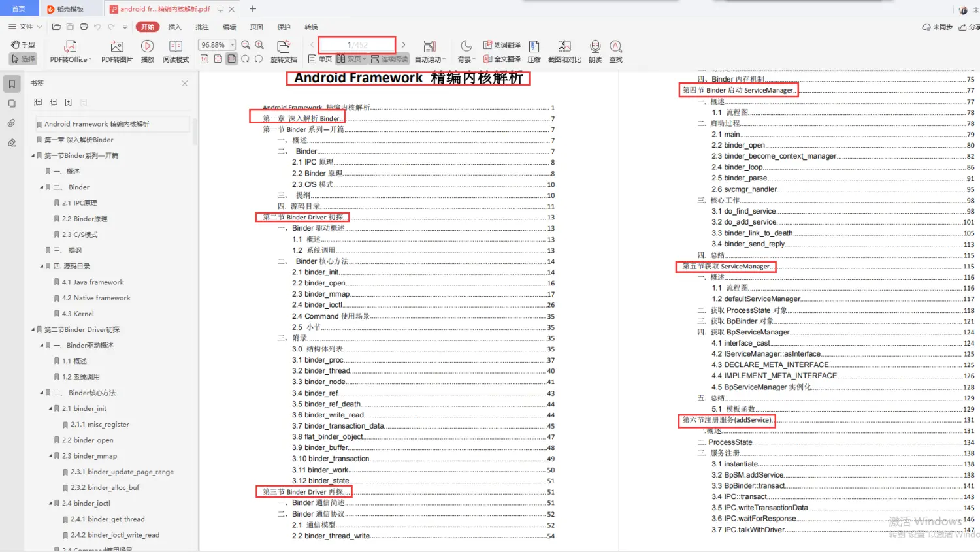Click the undo arrow

pos(97,27)
